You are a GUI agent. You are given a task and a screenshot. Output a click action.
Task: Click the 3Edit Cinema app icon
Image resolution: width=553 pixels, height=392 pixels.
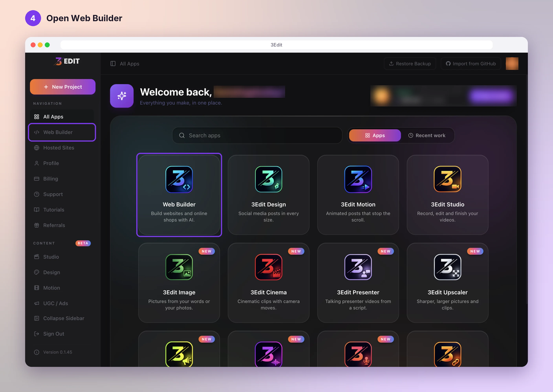coord(268,267)
